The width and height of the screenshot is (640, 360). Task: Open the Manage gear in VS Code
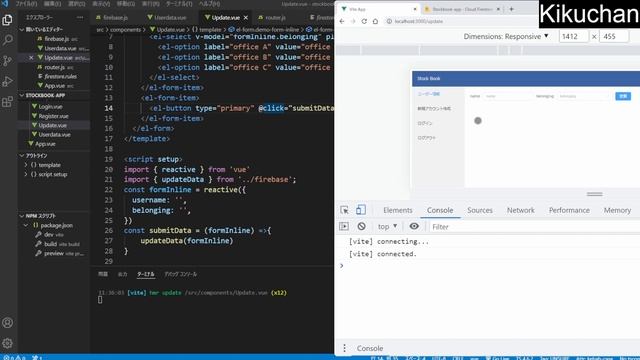click(7, 343)
